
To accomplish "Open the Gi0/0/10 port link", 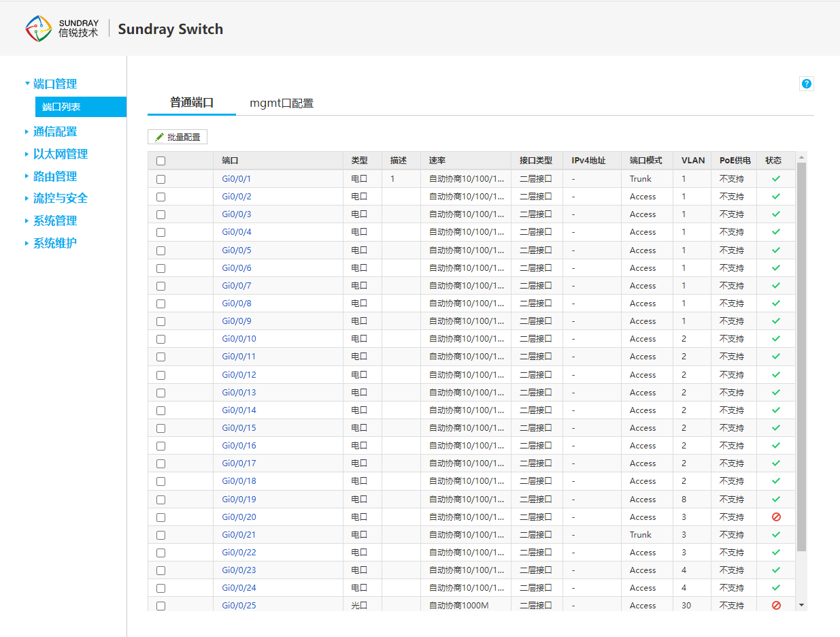I will click(239, 339).
